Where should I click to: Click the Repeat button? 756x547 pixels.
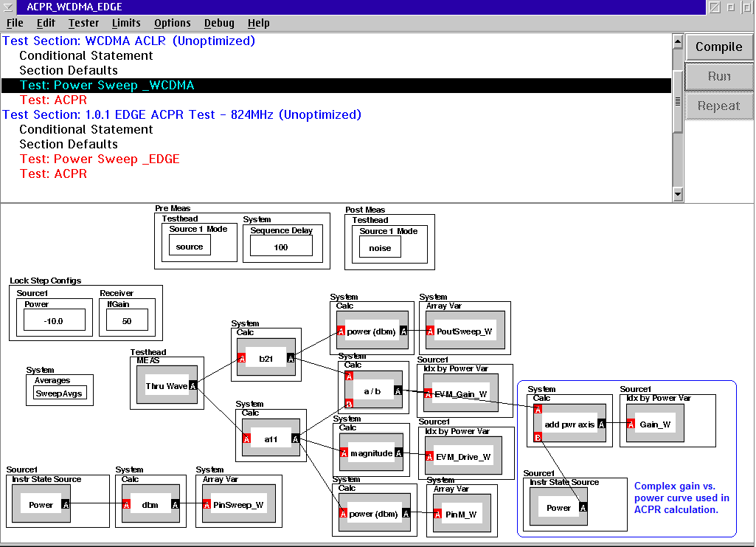(718, 106)
